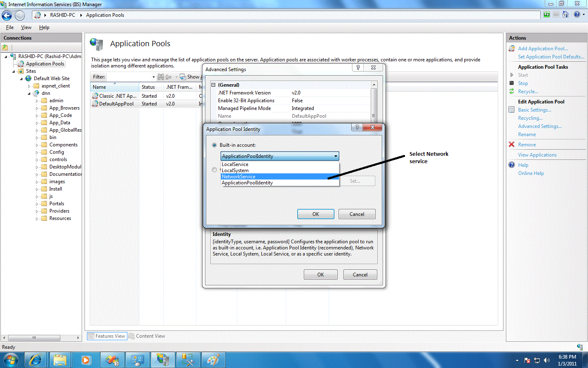
Task: Open Internet Explorer from the taskbar
Action: (x=35, y=359)
